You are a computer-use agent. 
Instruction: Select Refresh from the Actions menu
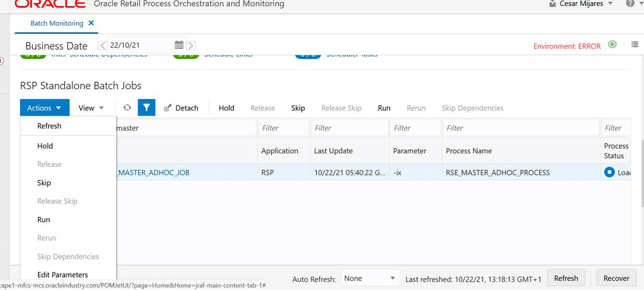[68, 126]
